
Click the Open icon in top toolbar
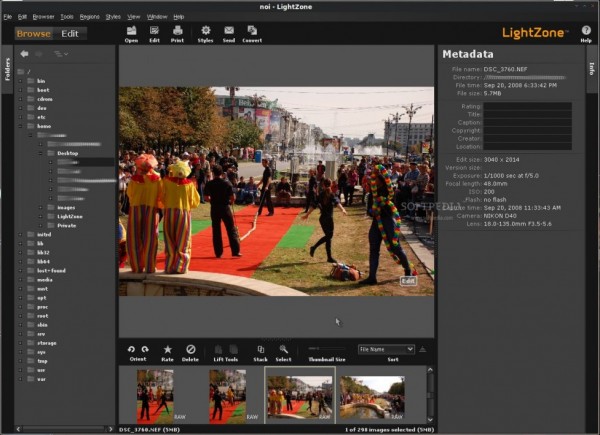pyautogui.click(x=132, y=32)
